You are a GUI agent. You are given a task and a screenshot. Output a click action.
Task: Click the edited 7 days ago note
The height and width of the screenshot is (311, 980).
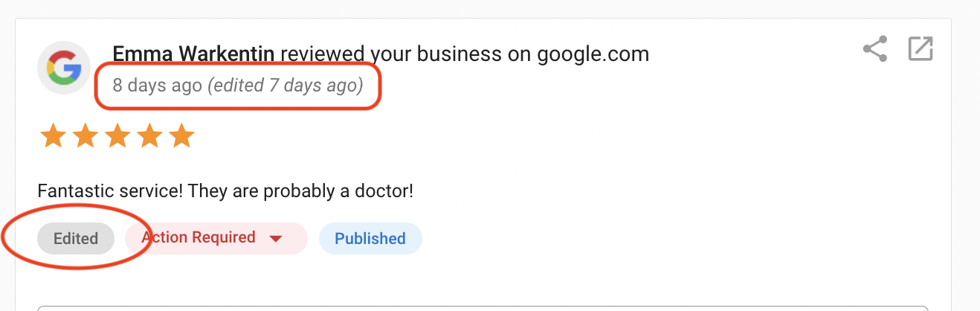(x=286, y=86)
